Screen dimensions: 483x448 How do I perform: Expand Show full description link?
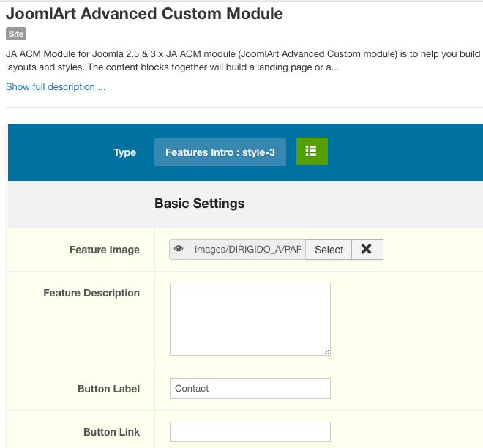pos(56,87)
